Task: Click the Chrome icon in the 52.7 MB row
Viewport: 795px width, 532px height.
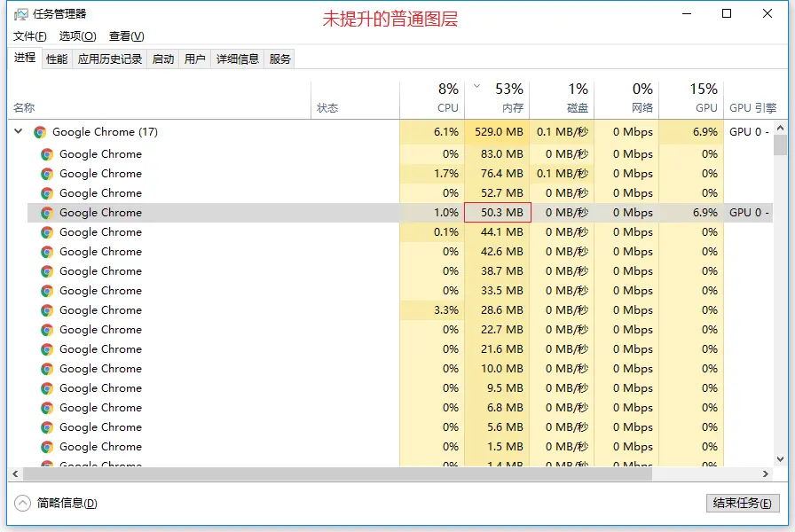Action: [x=47, y=193]
